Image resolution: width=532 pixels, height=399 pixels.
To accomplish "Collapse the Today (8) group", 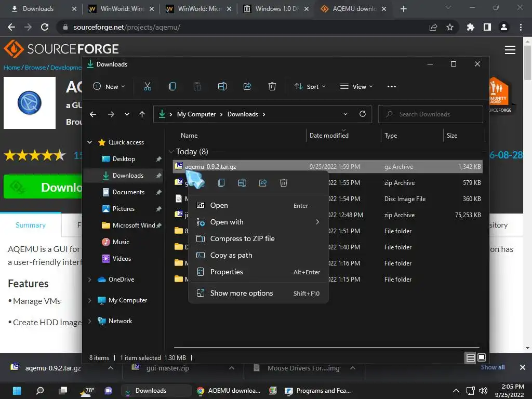I will point(171,151).
